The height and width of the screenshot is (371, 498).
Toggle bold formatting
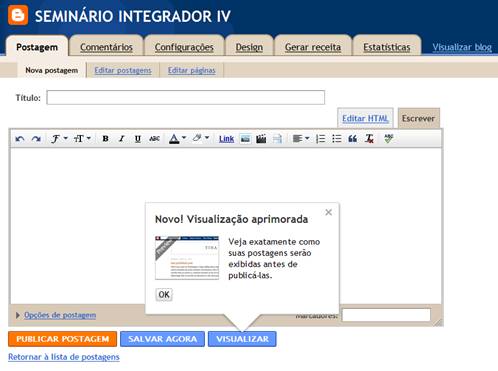[105, 139]
